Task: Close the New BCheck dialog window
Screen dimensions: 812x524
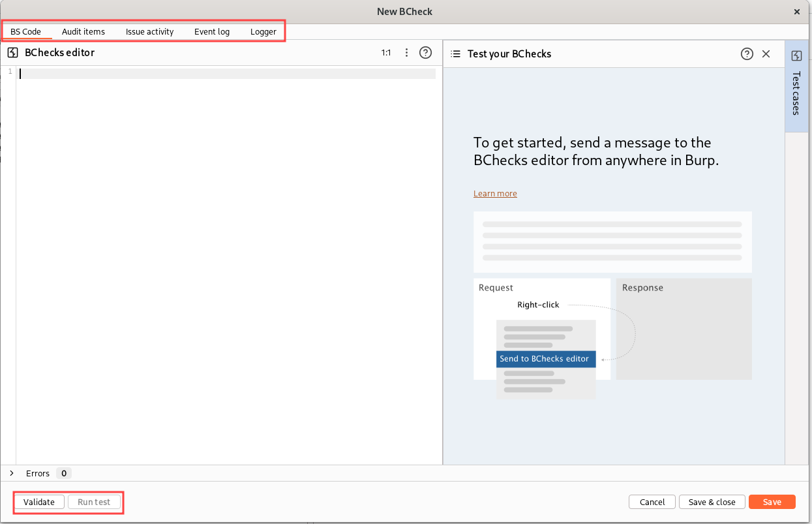Action: pyautogui.click(x=796, y=12)
